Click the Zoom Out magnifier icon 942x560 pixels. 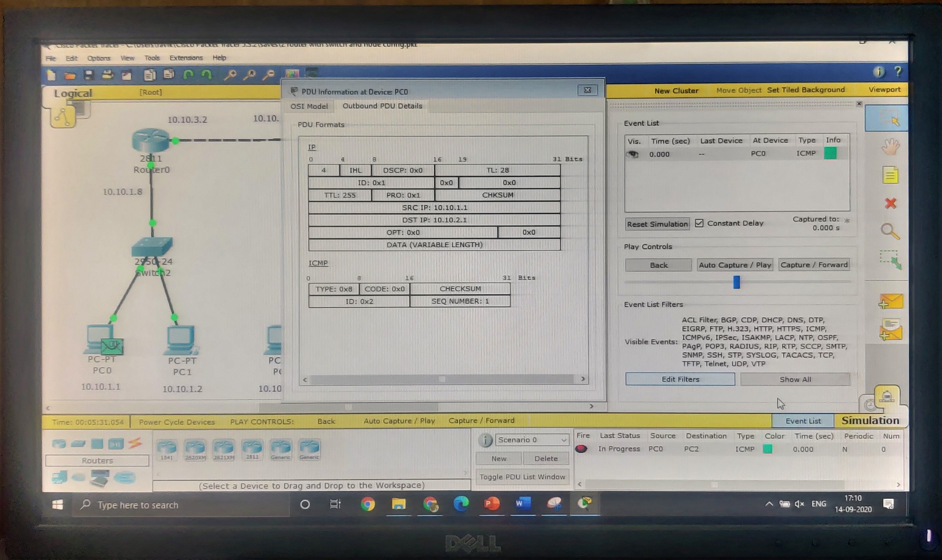click(268, 75)
